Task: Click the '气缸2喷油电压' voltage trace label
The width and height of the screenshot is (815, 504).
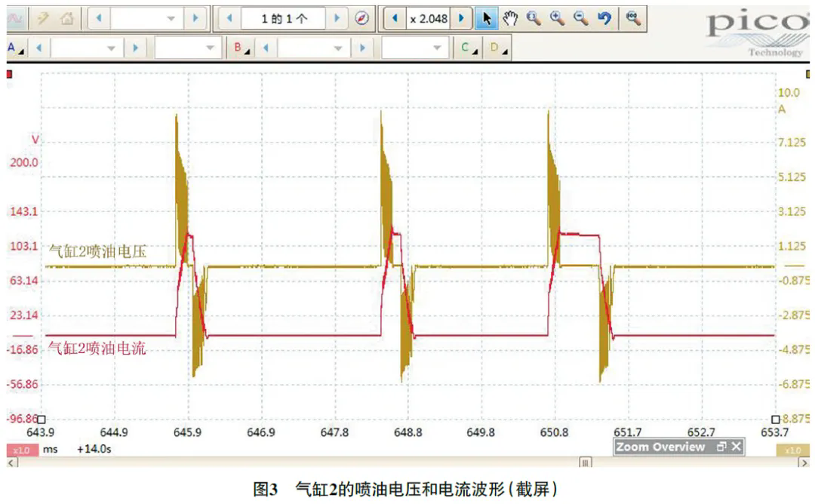Action: (97, 251)
